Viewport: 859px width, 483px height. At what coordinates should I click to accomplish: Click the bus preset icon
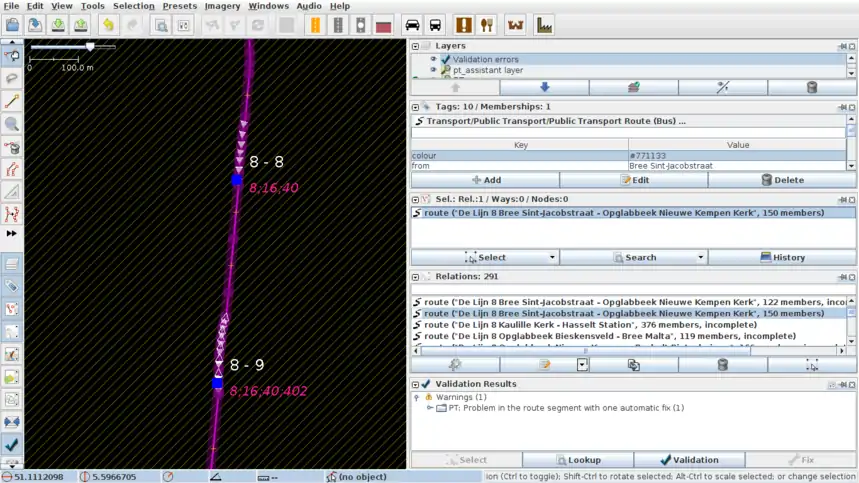435,25
